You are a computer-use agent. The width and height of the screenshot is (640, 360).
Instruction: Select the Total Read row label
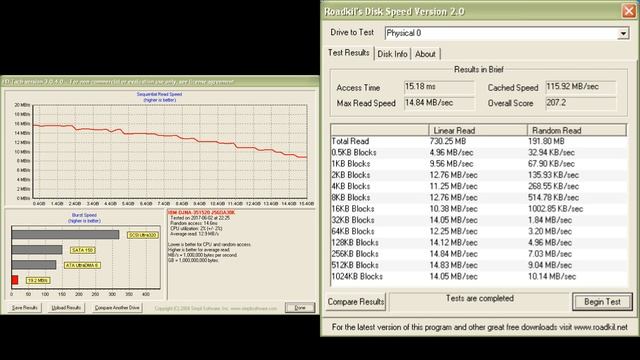click(350, 141)
